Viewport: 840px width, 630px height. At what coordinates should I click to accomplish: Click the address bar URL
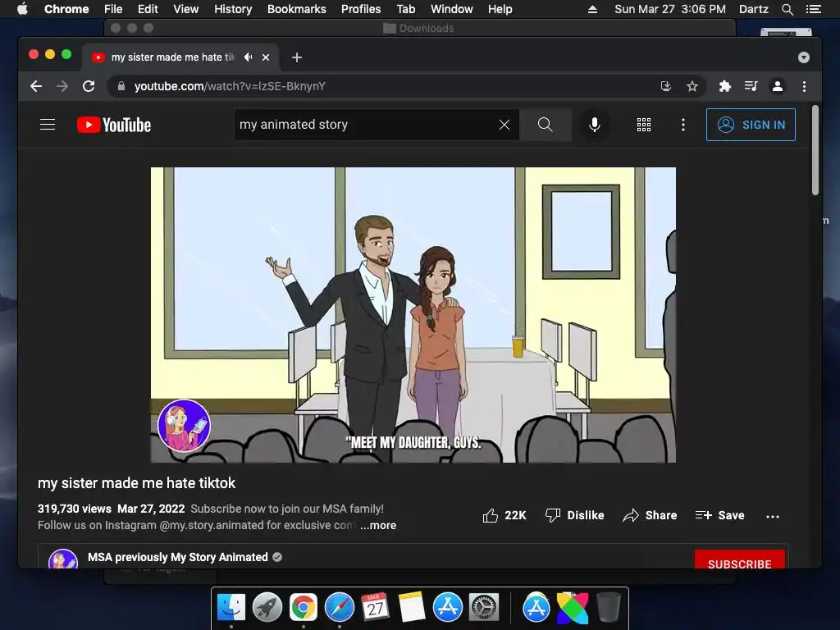tap(230, 86)
